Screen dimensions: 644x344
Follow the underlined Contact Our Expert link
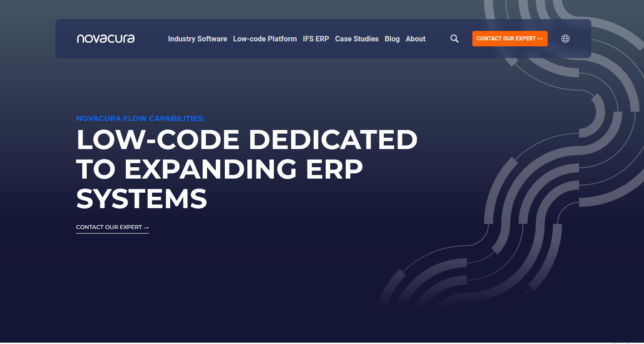coord(109,227)
